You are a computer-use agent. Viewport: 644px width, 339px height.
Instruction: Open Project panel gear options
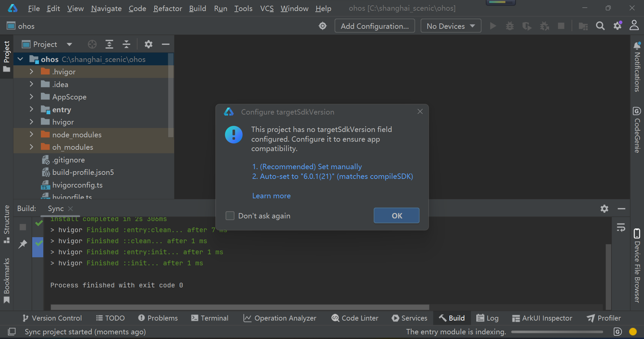click(148, 44)
